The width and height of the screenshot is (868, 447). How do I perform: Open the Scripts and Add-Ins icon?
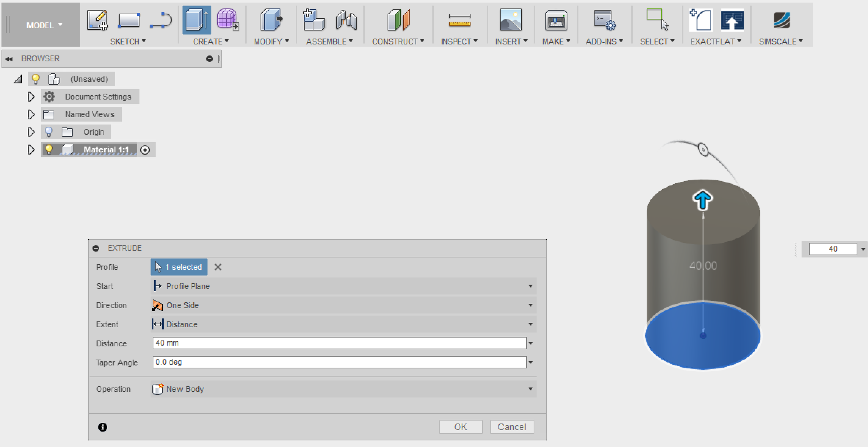coord(604,20)
